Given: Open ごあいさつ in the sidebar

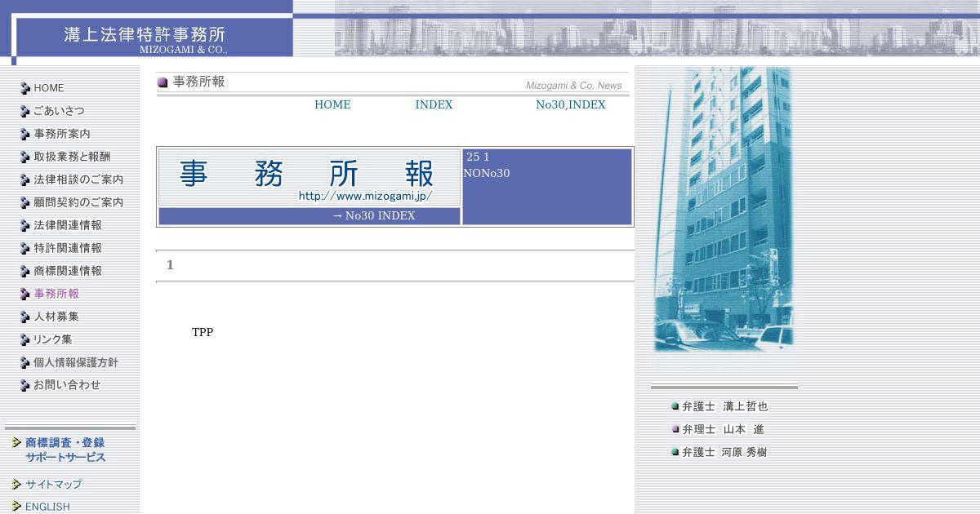Looking at the screenshot, I should [x=59, y=111].
